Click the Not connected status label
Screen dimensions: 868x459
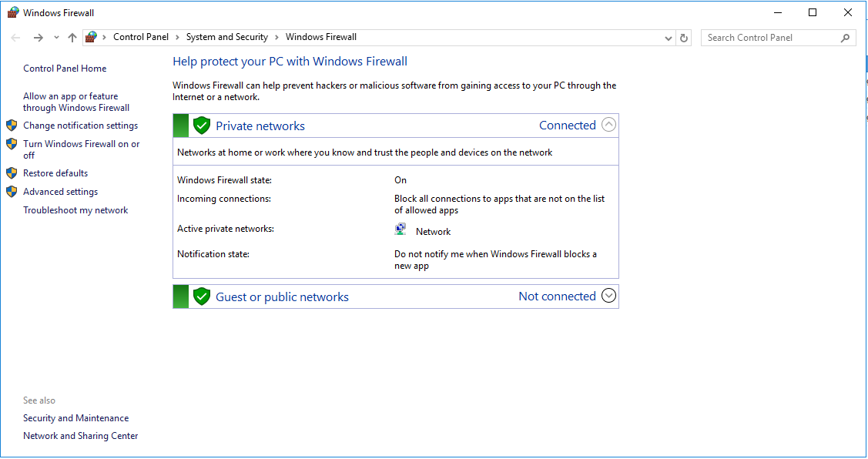point(557,297)
